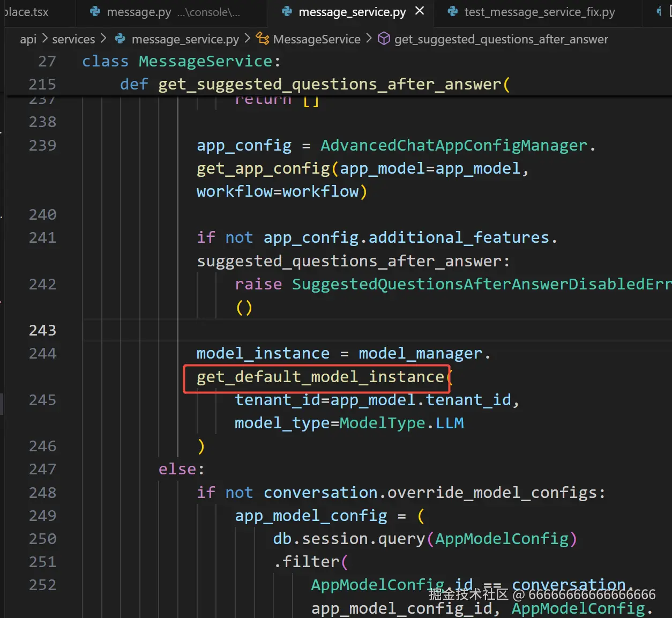Click 'suggested_questions_after_answer:' in if condition
The width and height of the screenshot is (672, 618).
click(353, 261)
